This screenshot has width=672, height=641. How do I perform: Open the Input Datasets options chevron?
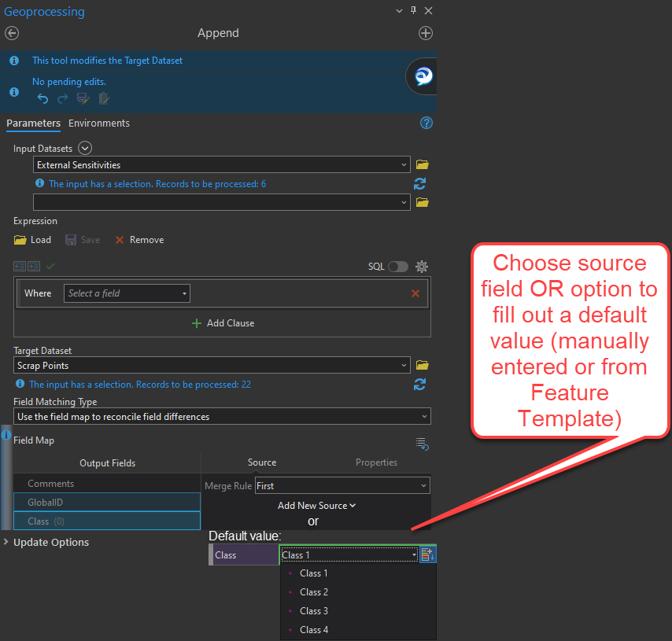click(x=84, y=148)
